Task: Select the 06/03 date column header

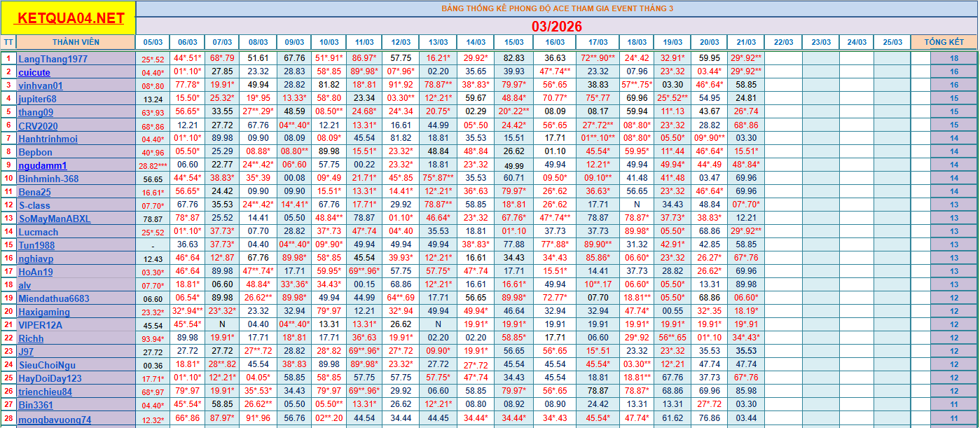Action: click(187, 42)
